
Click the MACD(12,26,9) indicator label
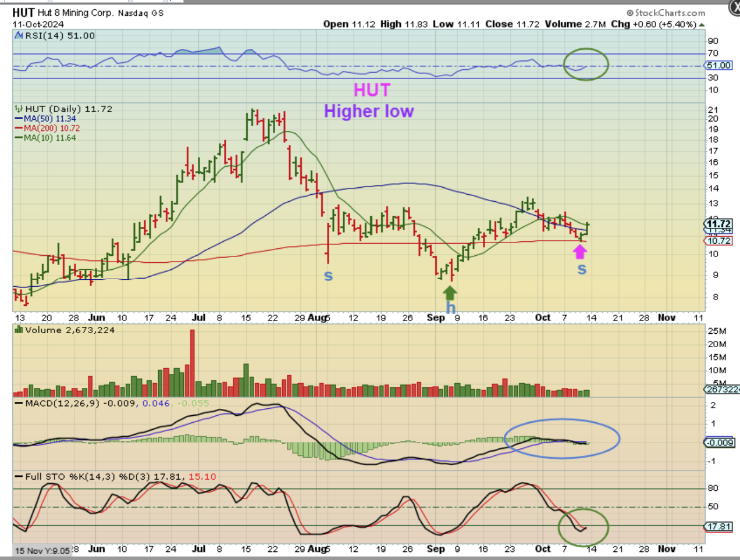pyautogui.click(x=62, y=403)
